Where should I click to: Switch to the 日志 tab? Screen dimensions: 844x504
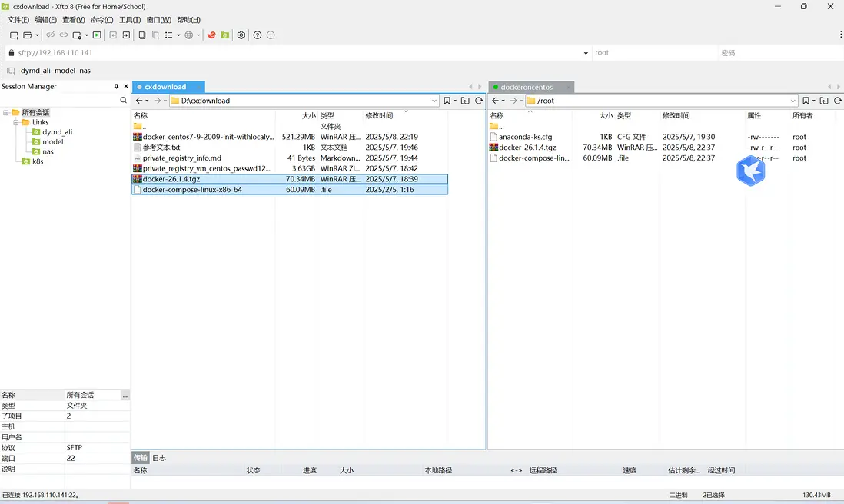(x=158, y=458)
